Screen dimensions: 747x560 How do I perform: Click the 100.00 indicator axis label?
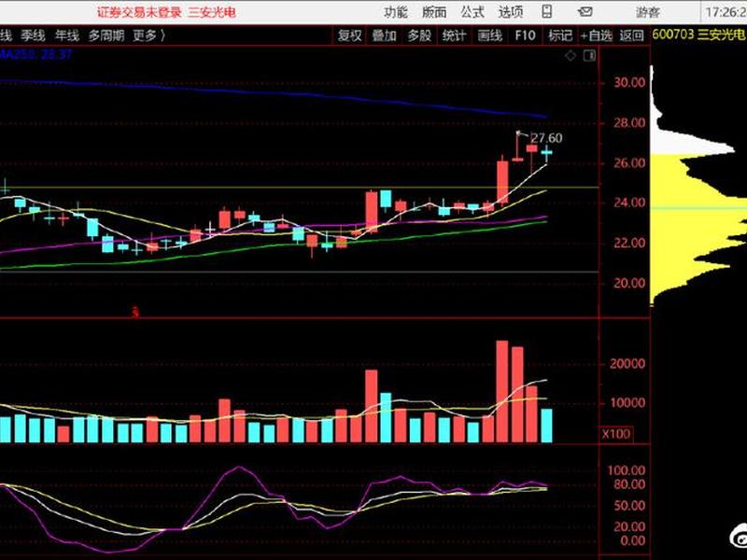627,470
